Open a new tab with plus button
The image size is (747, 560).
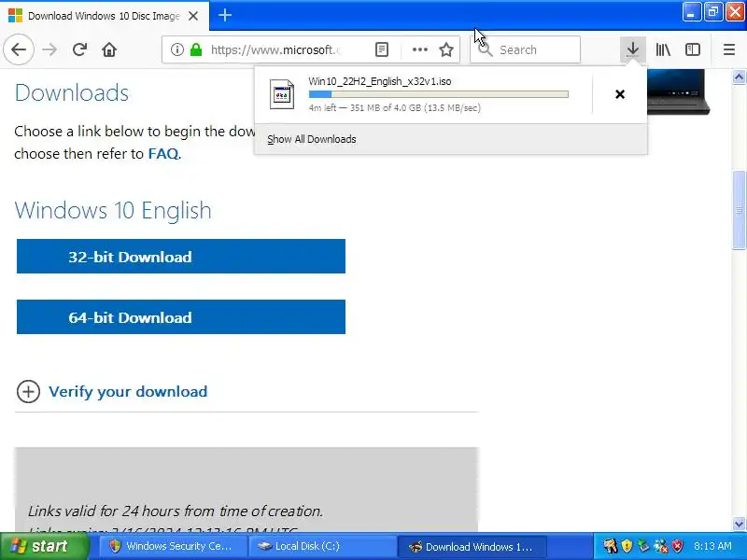(x=225, y=15)
